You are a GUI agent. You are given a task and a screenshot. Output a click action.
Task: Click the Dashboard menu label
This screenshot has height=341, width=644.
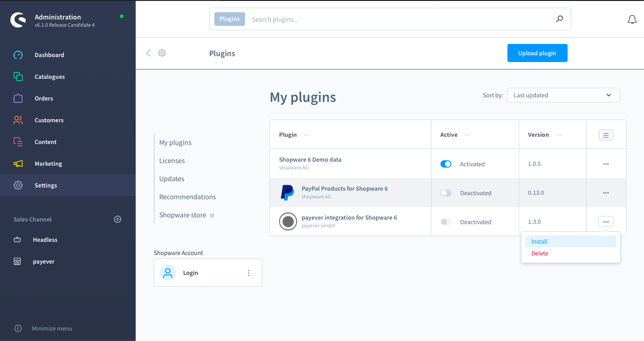click(49, 55)
